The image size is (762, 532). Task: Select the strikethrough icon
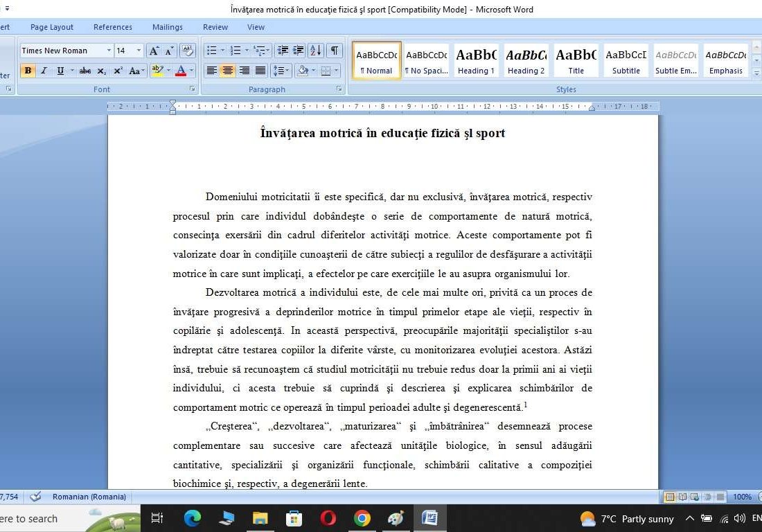[86, 70]
